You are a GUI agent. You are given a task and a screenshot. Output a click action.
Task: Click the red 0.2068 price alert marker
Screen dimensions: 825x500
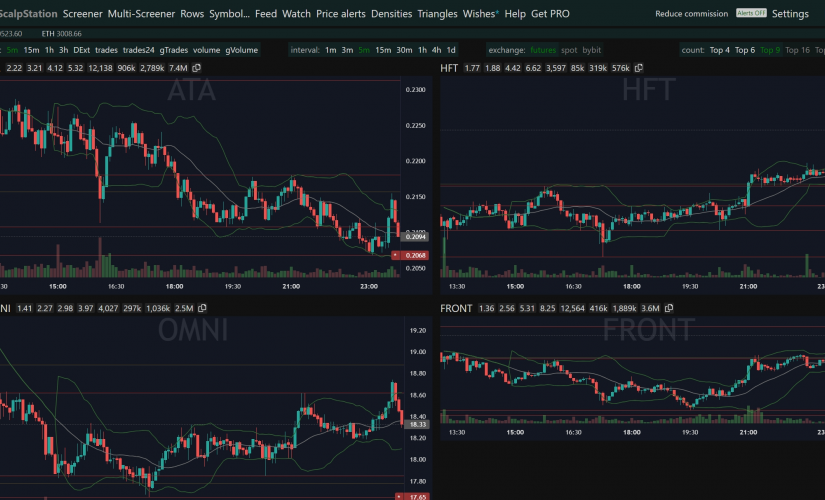pos(410,255)
